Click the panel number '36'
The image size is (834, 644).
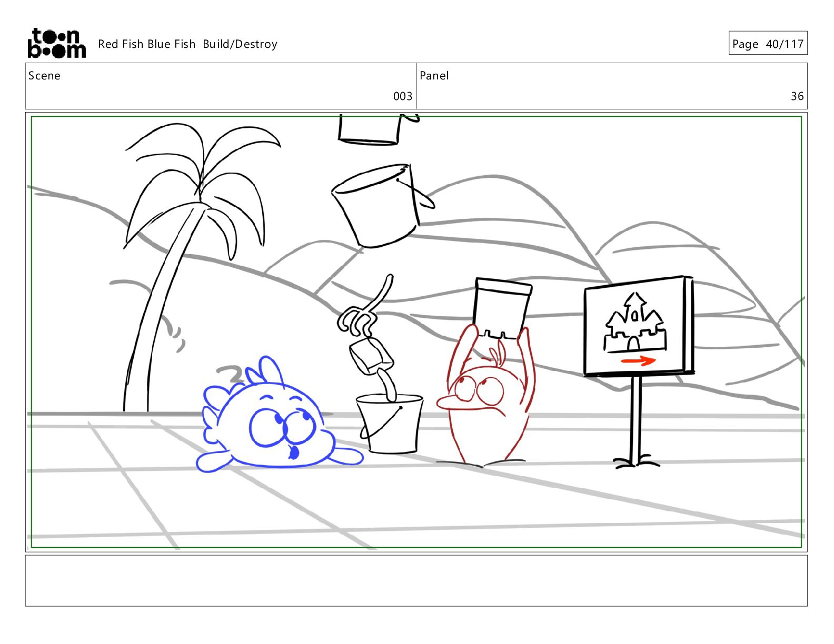point(797,96)
